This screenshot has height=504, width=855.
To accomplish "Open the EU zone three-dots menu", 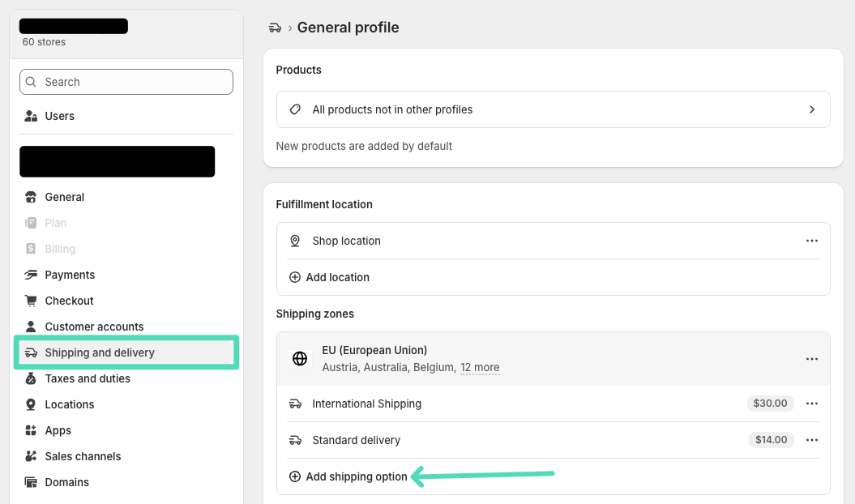I will [812, 359].
